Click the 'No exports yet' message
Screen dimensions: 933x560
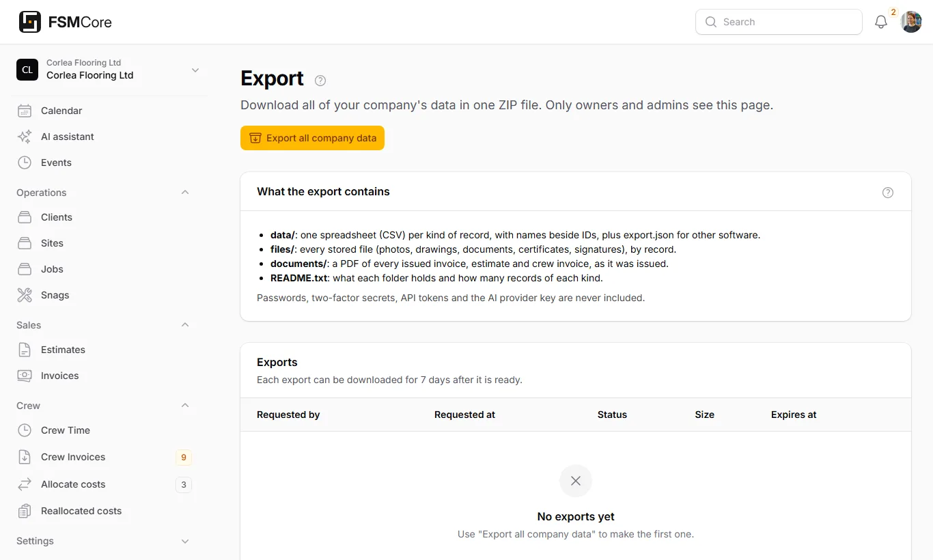(576, 517)
